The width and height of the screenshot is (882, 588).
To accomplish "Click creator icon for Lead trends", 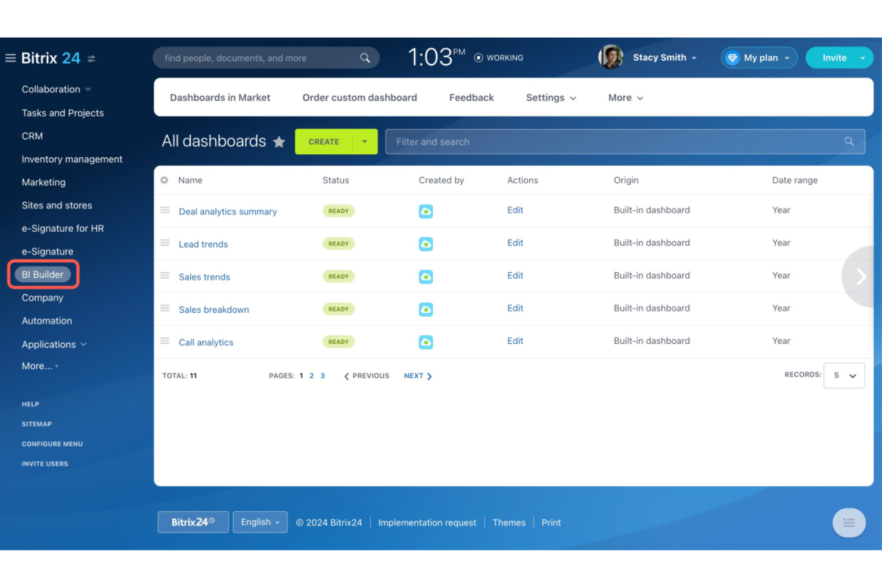I will pyautogui.click(x=426, y=244).
